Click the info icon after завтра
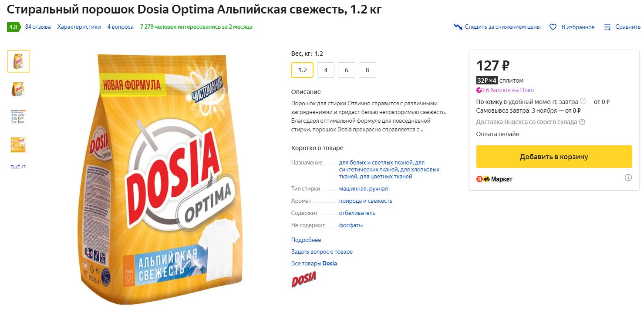Viewport: 644px width, 315px height. [x=583, y=102]
